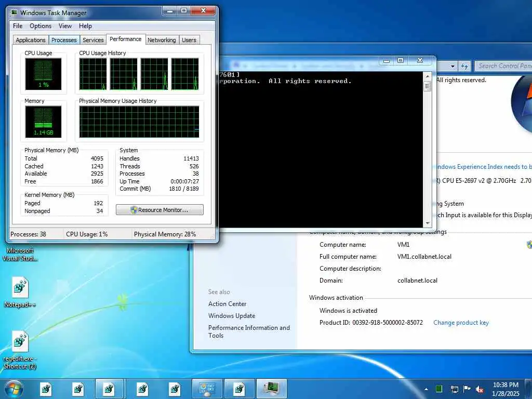Click the Cached memory value 1243
Image resolution: width=532 pixels, height=399 pixels.
coord(97,166)
